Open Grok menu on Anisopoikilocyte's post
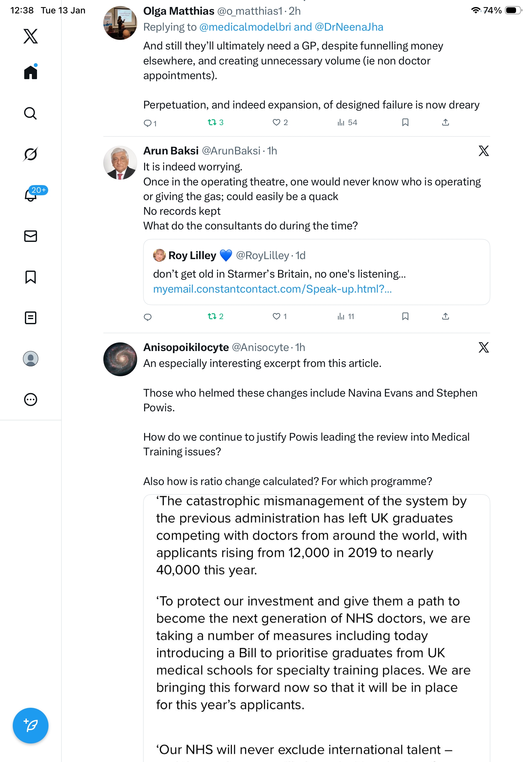This screenshot has height=762, width=532. pos(483,347)
